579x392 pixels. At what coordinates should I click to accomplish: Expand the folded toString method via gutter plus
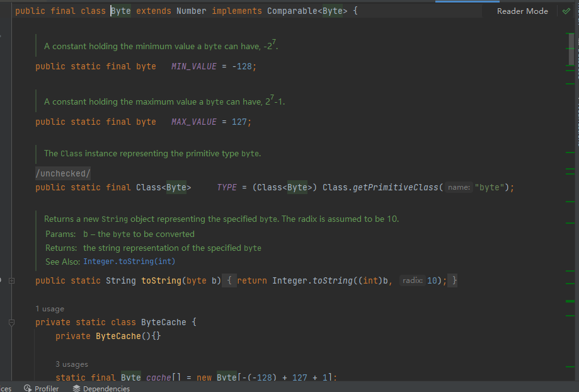coord(12,281)
